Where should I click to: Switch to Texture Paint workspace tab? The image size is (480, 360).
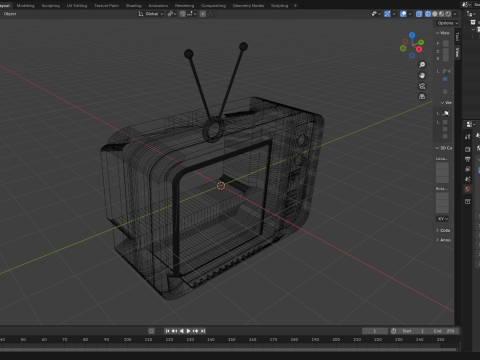click(x=106, y=5)
